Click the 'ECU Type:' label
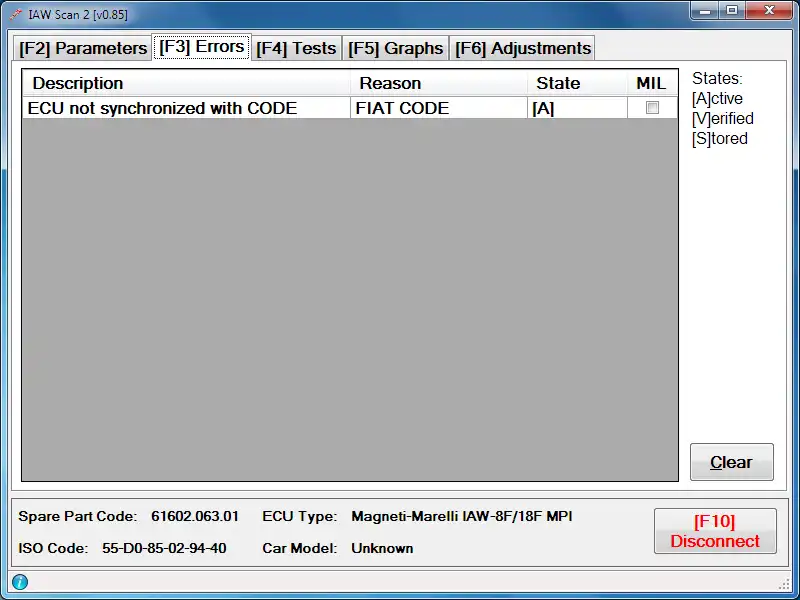This screenshot has height=600, width=800. 299,516
